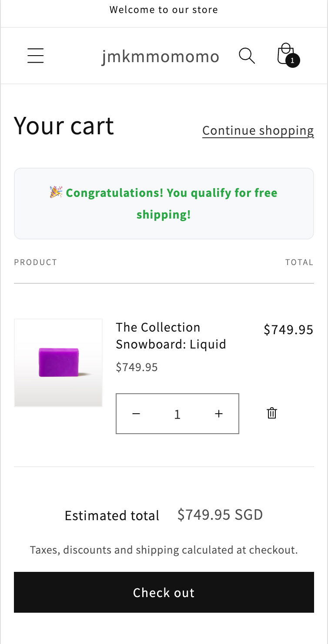Click the search magnifier icon
The height and width of the screenshot is (644, 328).
tap(247, 56)
